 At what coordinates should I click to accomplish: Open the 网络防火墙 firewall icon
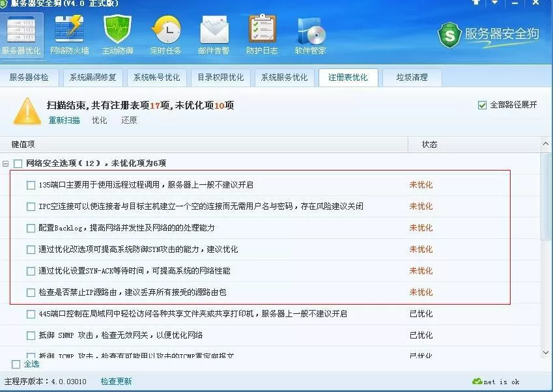tap(69, 35)
